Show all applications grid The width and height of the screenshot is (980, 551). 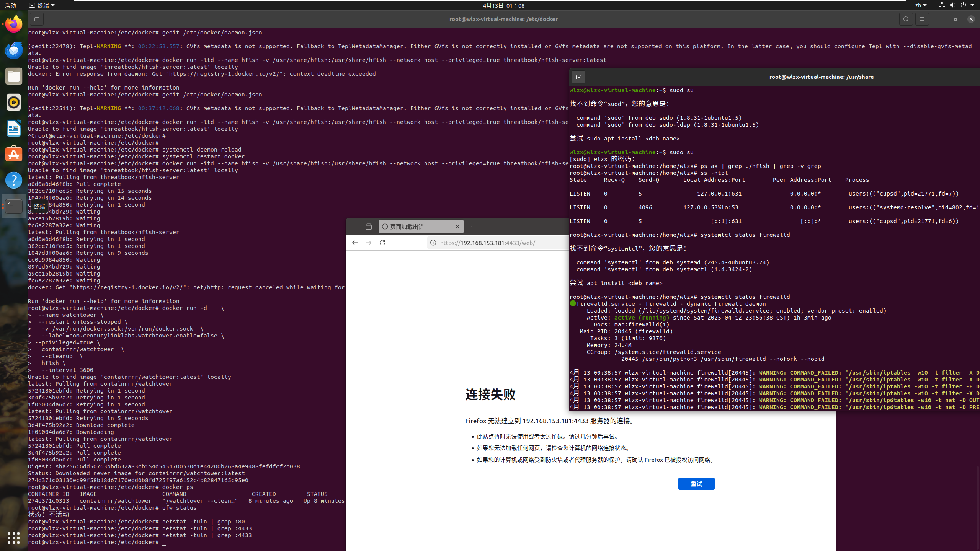(14, 538)
